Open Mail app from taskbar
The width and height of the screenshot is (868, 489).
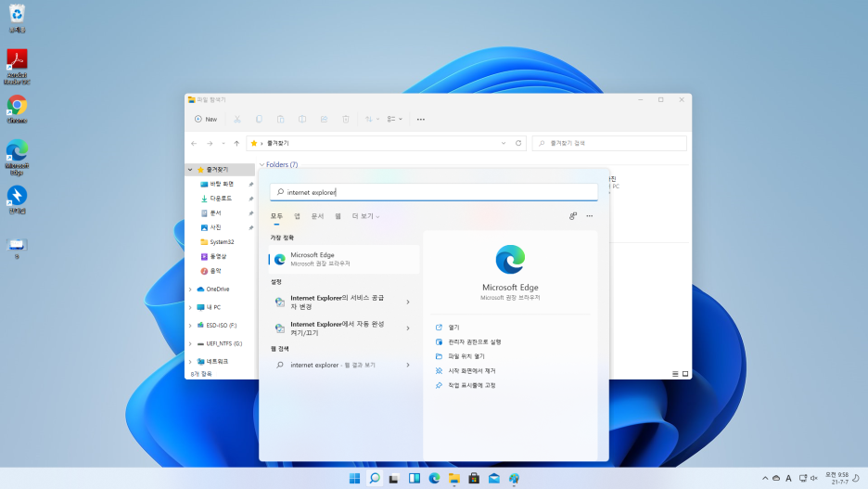493,479
